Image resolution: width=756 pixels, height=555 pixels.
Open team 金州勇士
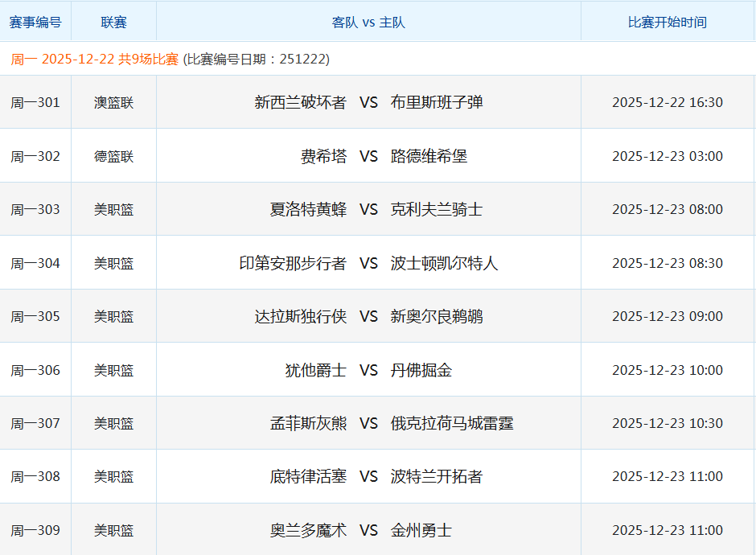coord(423,529)
